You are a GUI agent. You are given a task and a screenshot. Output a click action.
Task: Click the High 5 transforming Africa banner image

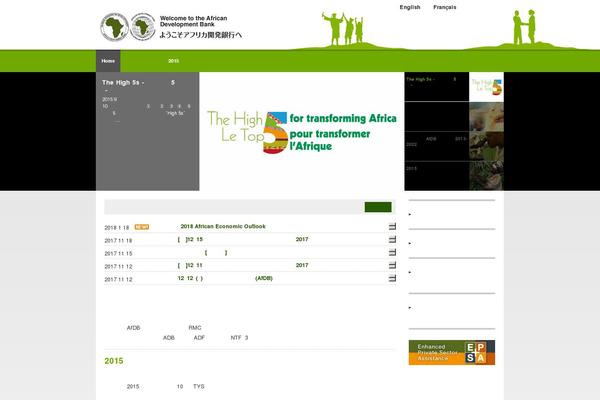pos(302,131)
